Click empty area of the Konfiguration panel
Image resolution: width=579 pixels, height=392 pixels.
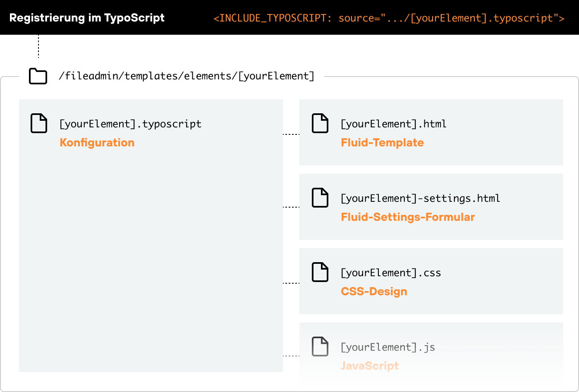pyautogui.click(x=151, y=256)
